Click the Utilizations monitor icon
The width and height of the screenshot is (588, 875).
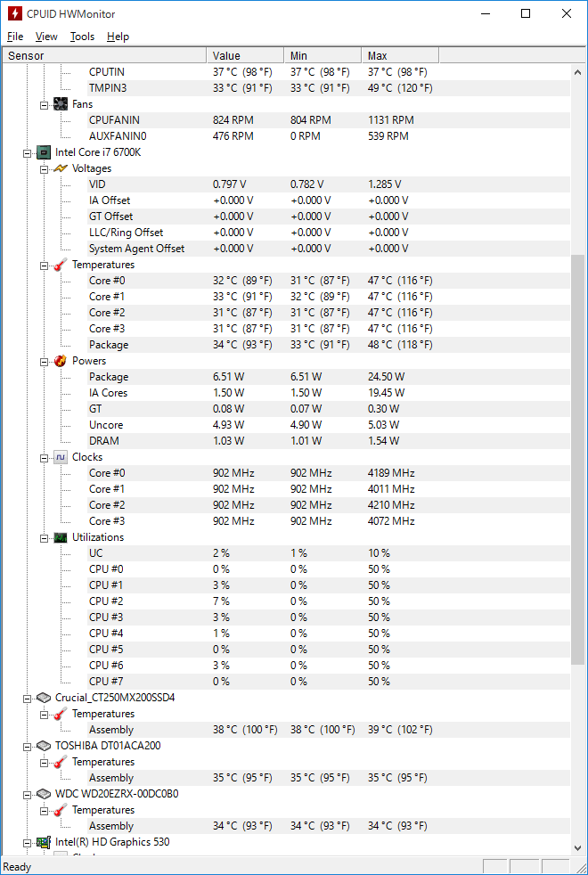pyautogui.click(x=61, y=537)
